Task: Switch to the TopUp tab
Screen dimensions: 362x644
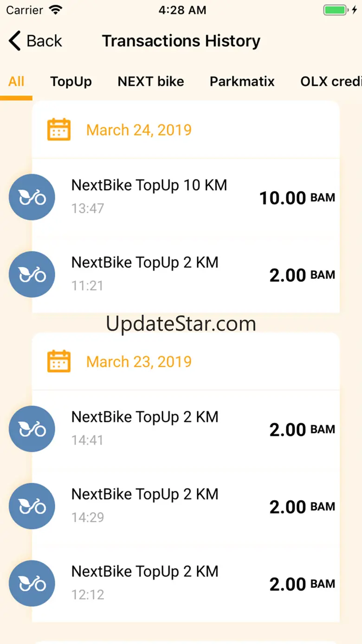Action: pos(71,82)
